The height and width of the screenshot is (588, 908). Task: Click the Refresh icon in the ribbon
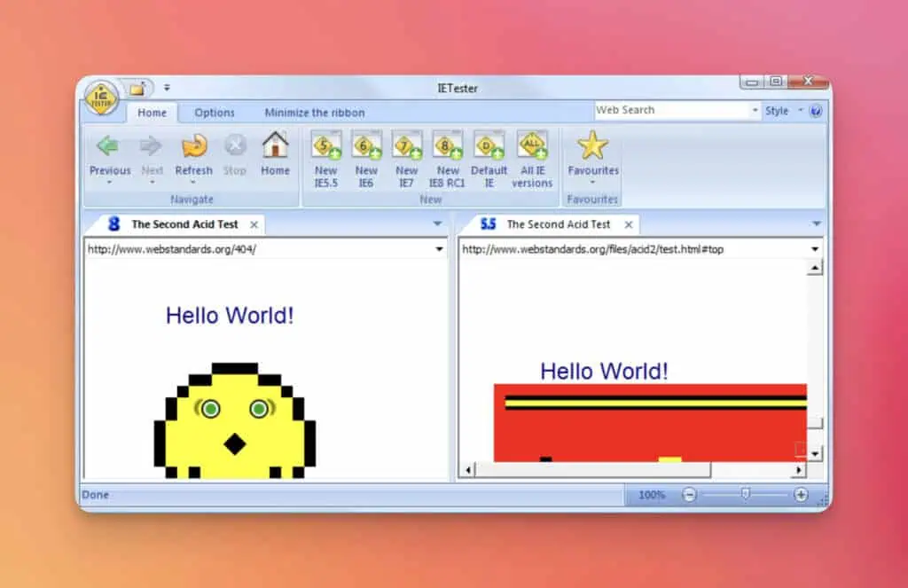193,146
